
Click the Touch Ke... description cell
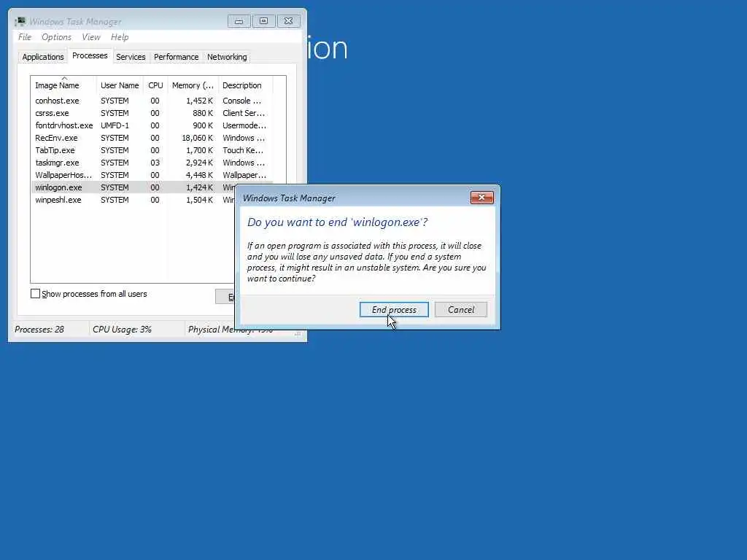tap(243, 150)
